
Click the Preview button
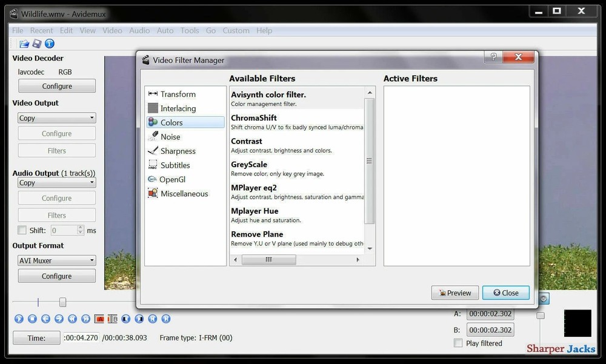[455, 293]
